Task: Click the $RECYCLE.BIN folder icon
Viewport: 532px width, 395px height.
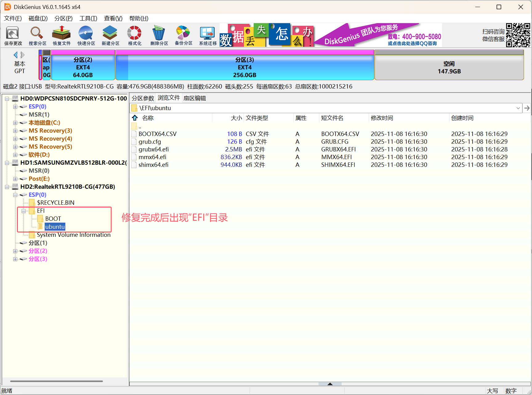Action: 32,203
